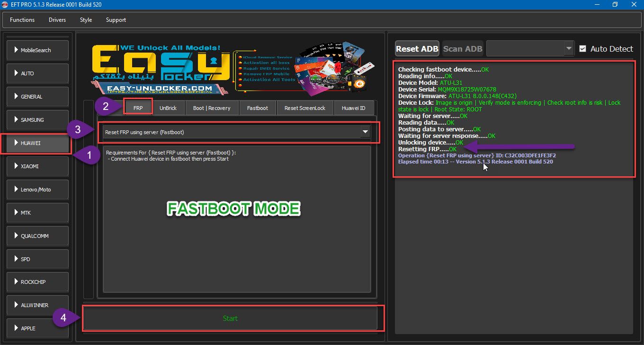This screenshot has width=644, height=345.
Task: Click the Reset ADB button
Action: coord(417,48)
